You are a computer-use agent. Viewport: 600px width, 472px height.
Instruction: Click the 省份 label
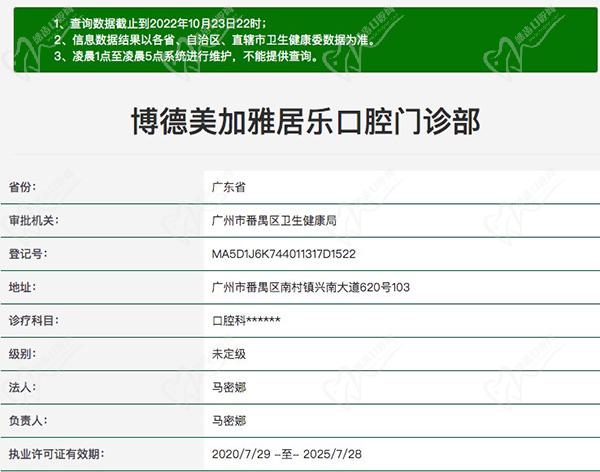[22, 187]
